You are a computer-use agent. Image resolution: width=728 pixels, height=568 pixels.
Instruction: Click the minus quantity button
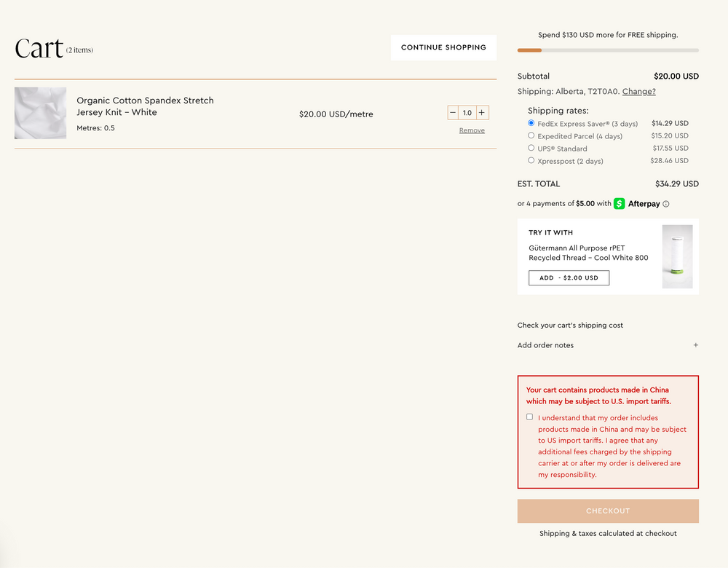pyautogui.click(x=453, y=113)
